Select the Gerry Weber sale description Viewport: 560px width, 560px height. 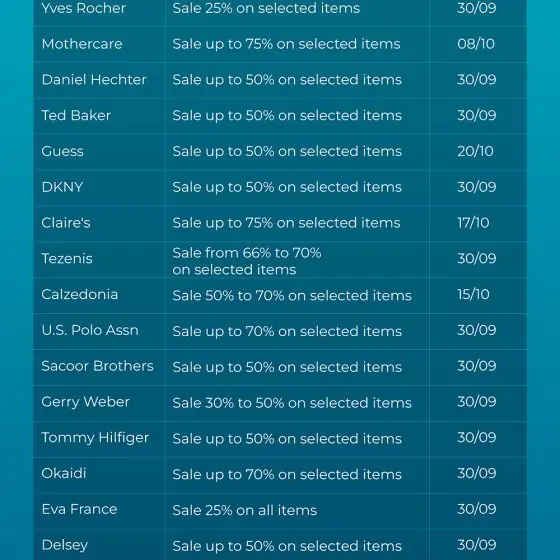(x=292, y=403)
